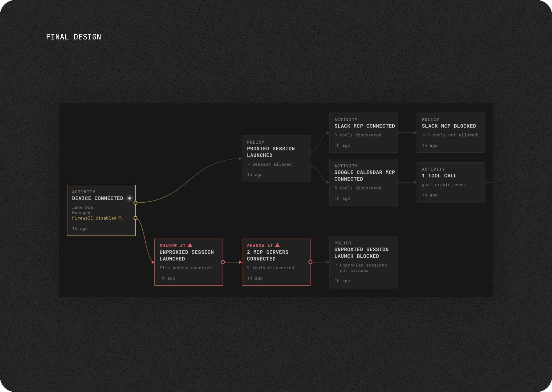This screenshot has height=392, width=552.
Task: Click upper yellow output port on Device Connected
Action: (x=136, y=203)
